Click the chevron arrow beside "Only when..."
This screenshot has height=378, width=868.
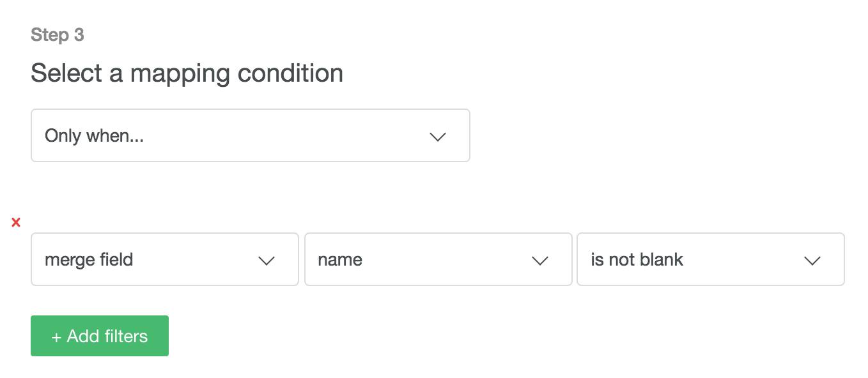437,137
